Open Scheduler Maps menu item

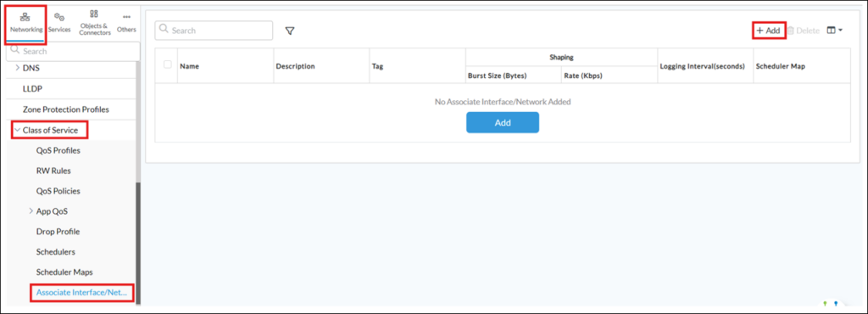pos(64,272)
